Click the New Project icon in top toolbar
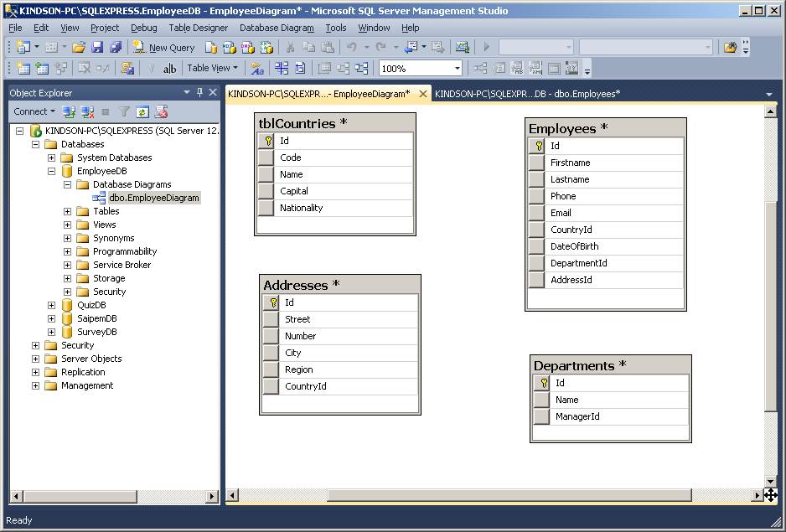This screenshot has height=532, width=786. (23, 47)
